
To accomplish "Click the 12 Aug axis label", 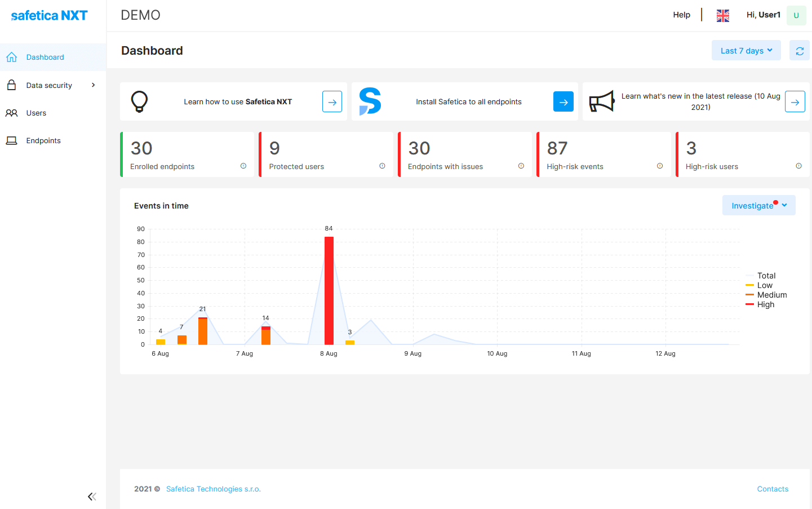I will pos(665,353).
